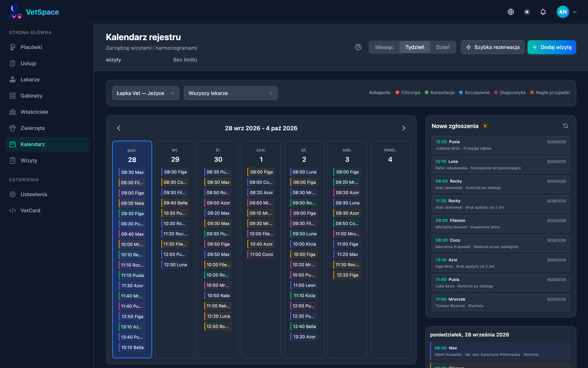Click the VetSpace logo
This screenshot has width=588, height=368.
(x=34, y=12)
